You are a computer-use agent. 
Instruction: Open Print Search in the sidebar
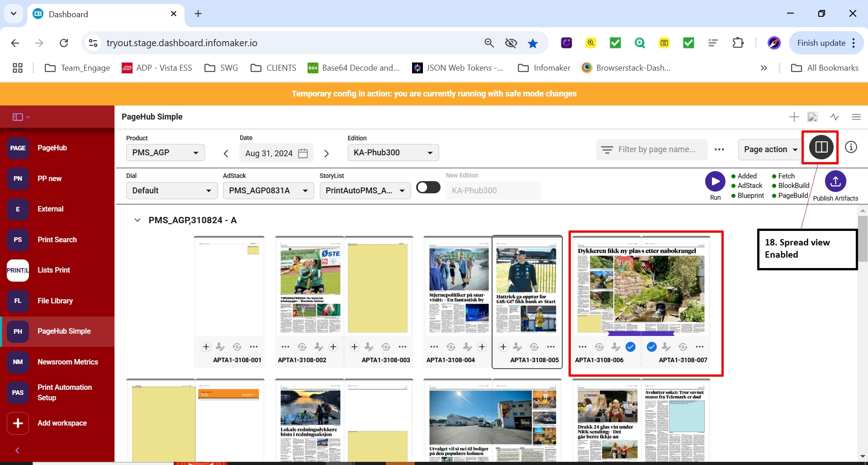point(57,240)
